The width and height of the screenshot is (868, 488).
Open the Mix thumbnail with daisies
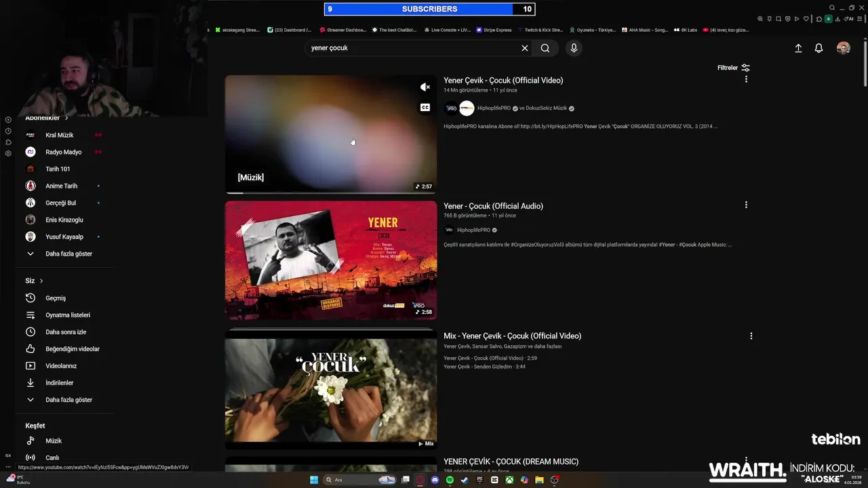pyautogui.click(x=331, y=392)
